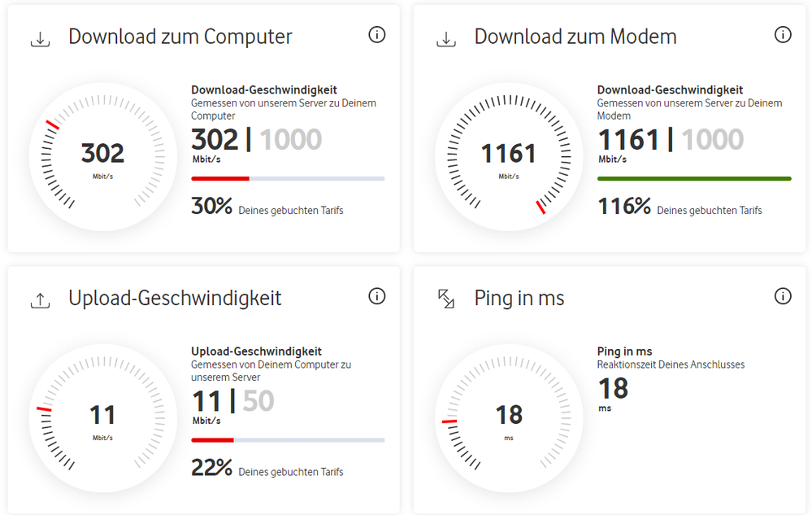
Task: Select the Download zum Modem heading
Action: (x=575, y=37)
